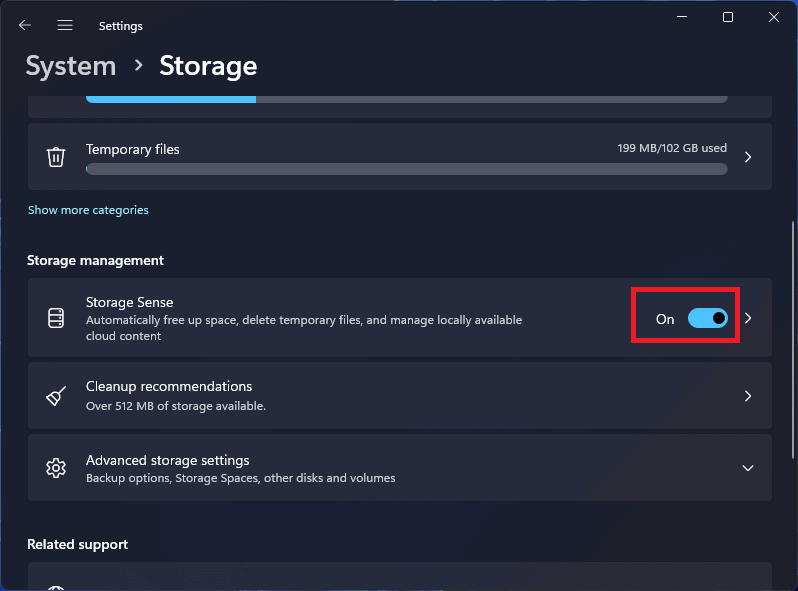
Task: Maximize the Settings window
Action: (728, 17)
